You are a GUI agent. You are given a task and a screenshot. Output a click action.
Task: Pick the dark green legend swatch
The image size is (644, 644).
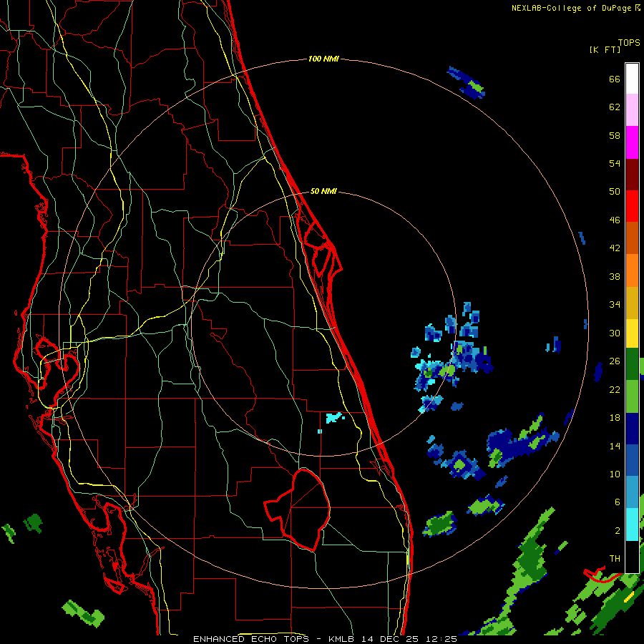[x=632, y=364]
